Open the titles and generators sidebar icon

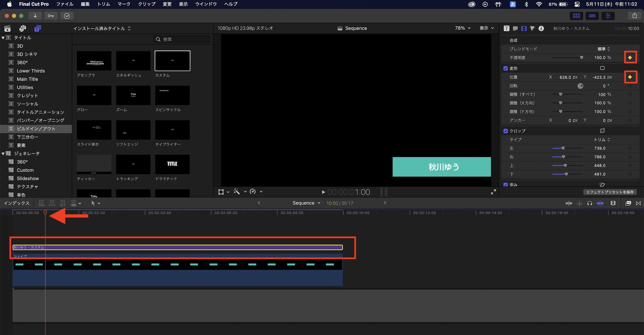[38, 28]
